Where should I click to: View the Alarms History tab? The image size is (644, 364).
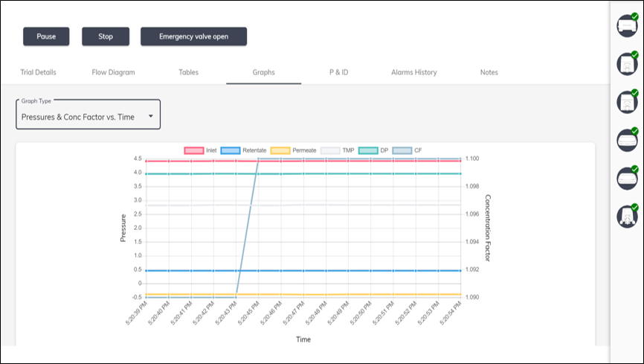point(413,72)
